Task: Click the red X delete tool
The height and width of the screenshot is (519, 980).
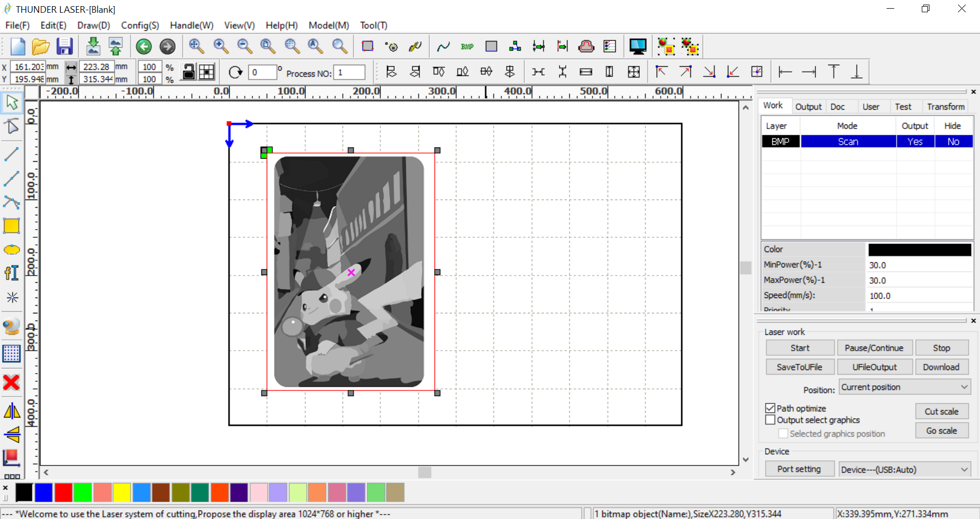Action: coord(11,382)
